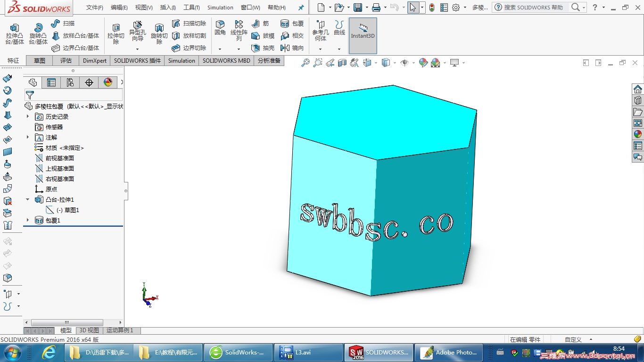Open the ConfigurationManager panel tab
Screen dimensions: 644x362
pos(70,83)
